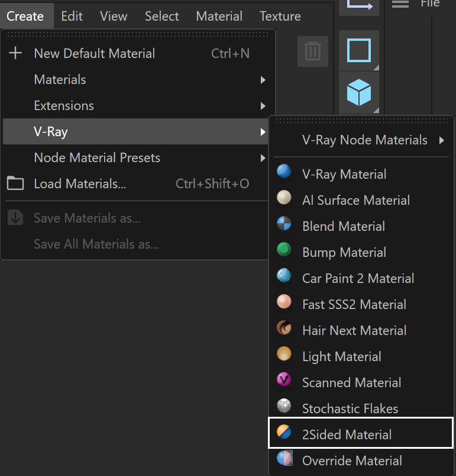This screenshot has height=476, width=456.
Task: Click the Al Surface Material beige sphere icon
Action: pyautogui.click(x=284, y=198)
